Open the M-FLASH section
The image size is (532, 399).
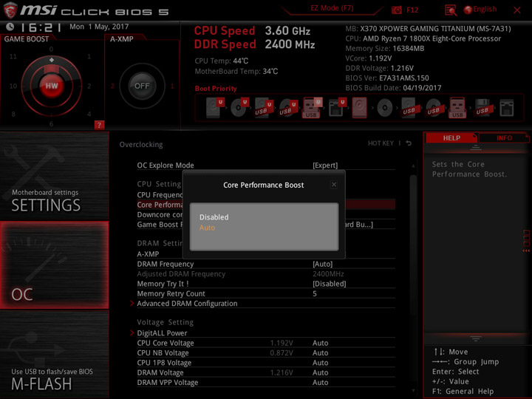click(x=54, y=354)
